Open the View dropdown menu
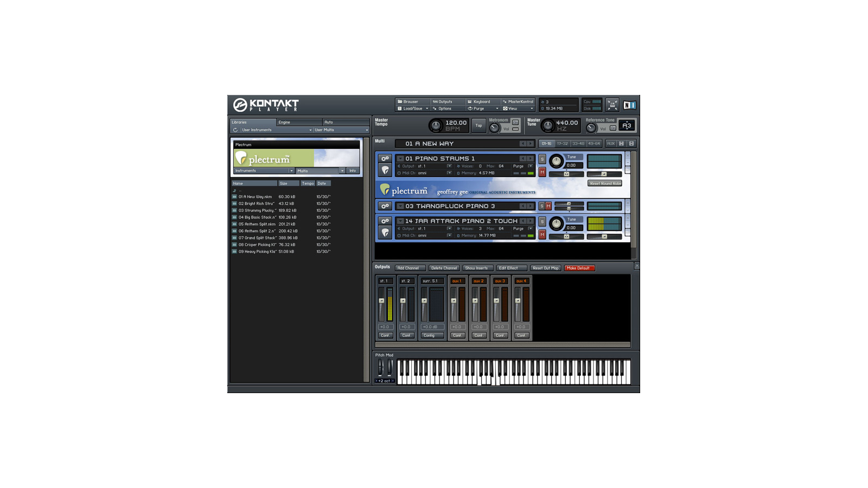The height and width of the screenshot is (488, 868). pos(518,108)
